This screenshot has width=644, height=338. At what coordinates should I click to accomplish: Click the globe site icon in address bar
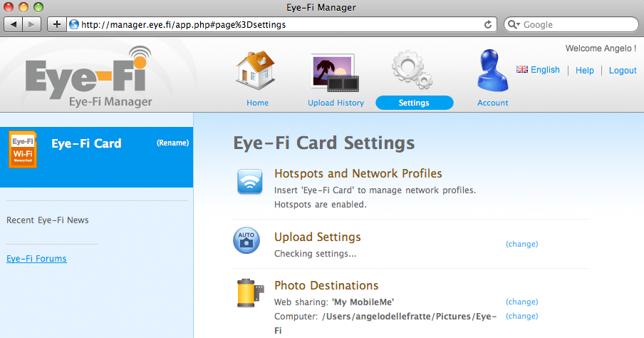click(74, 25)
